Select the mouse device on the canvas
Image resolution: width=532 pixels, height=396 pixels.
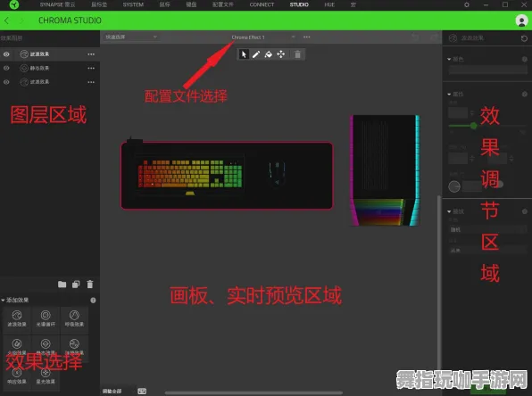277,173
